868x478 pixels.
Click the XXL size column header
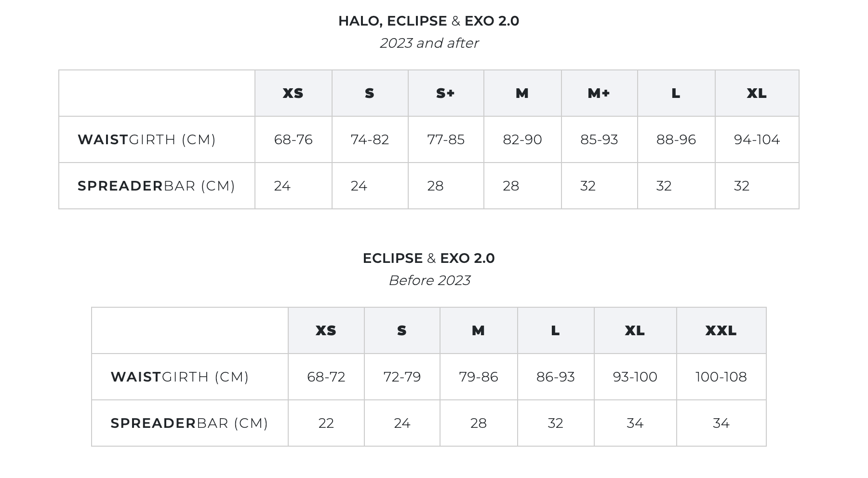pos(721,330)
